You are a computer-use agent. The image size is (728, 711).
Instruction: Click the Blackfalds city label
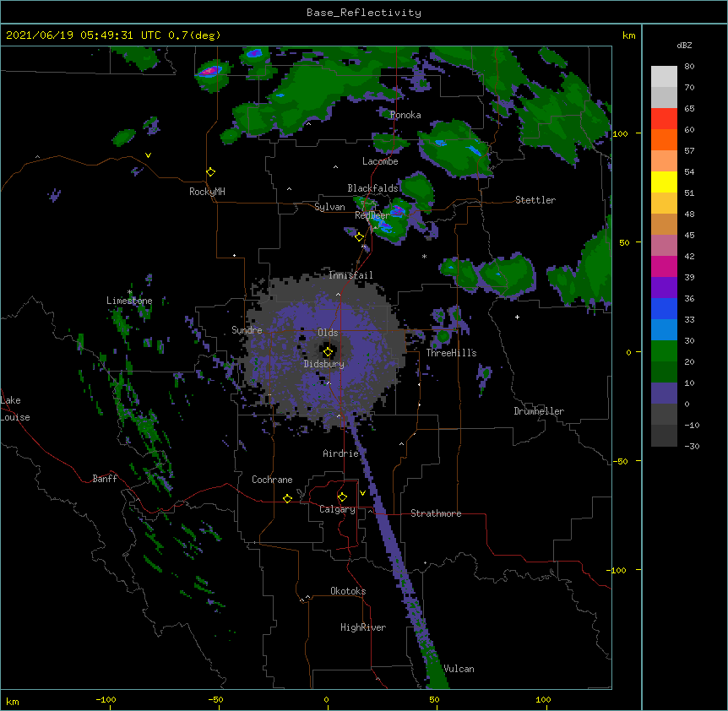click(x=372, y=188)
